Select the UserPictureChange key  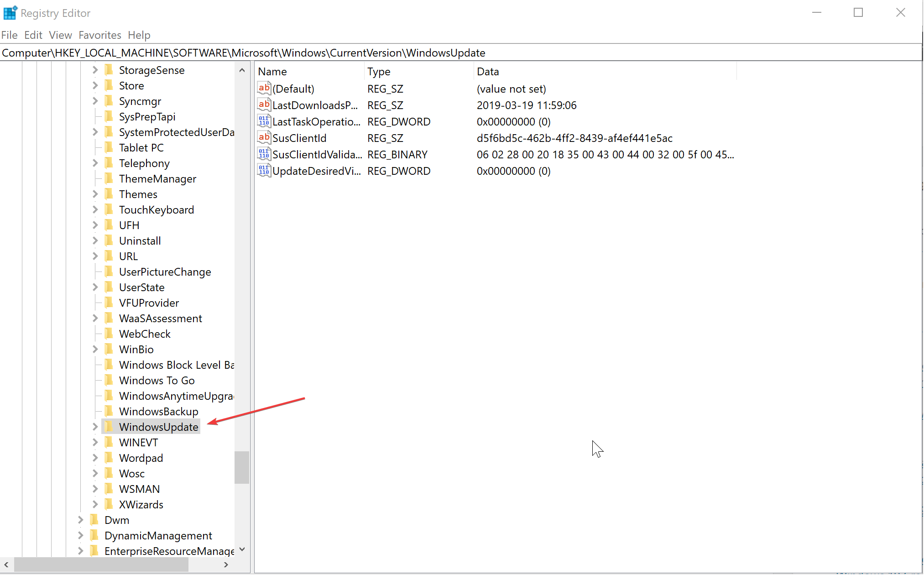[165, 272]
